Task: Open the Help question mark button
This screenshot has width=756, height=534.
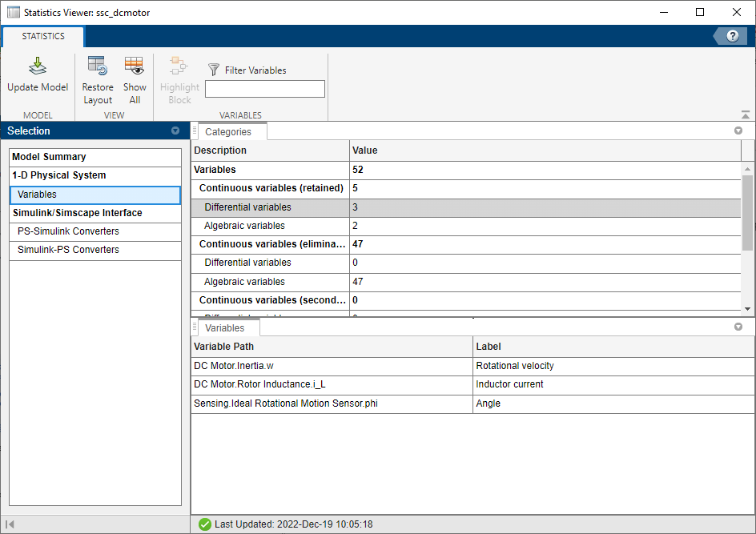Action: tap(732, 36)
